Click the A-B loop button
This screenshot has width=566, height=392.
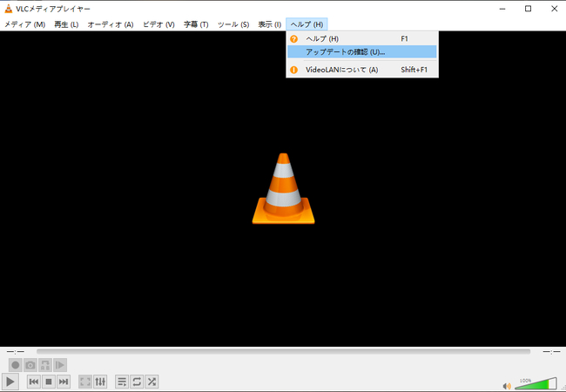click(45, 365)
